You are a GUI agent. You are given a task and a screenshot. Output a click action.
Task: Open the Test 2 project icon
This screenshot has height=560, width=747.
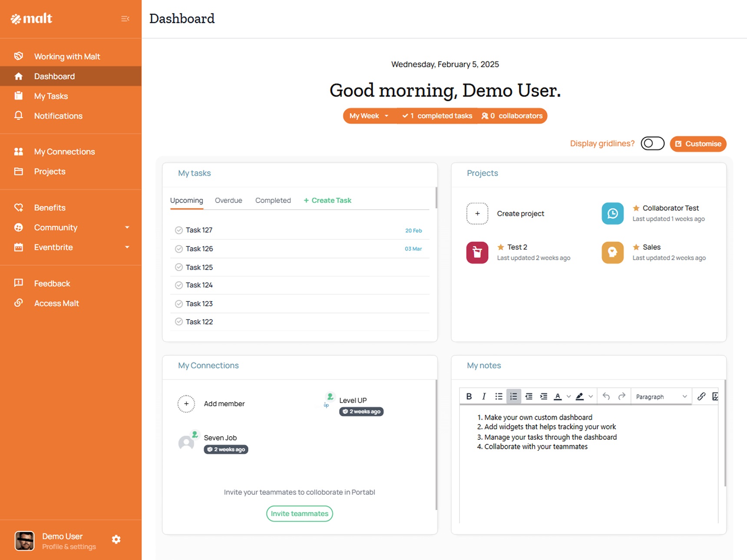[x=477, y=252]
